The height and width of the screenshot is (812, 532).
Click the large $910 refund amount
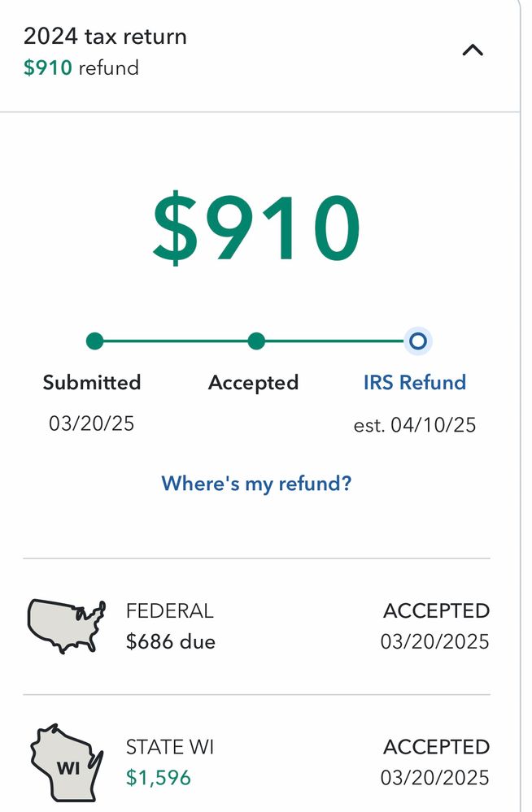click(256, 229)
